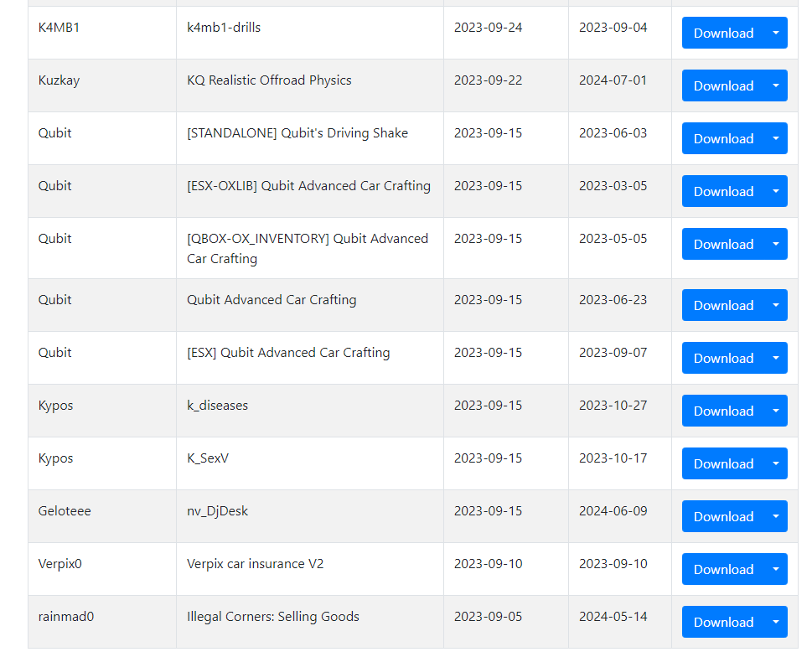
Task: Expand download options for KQ Realistic Offroad Physics
Action: (x=776, y=86)
